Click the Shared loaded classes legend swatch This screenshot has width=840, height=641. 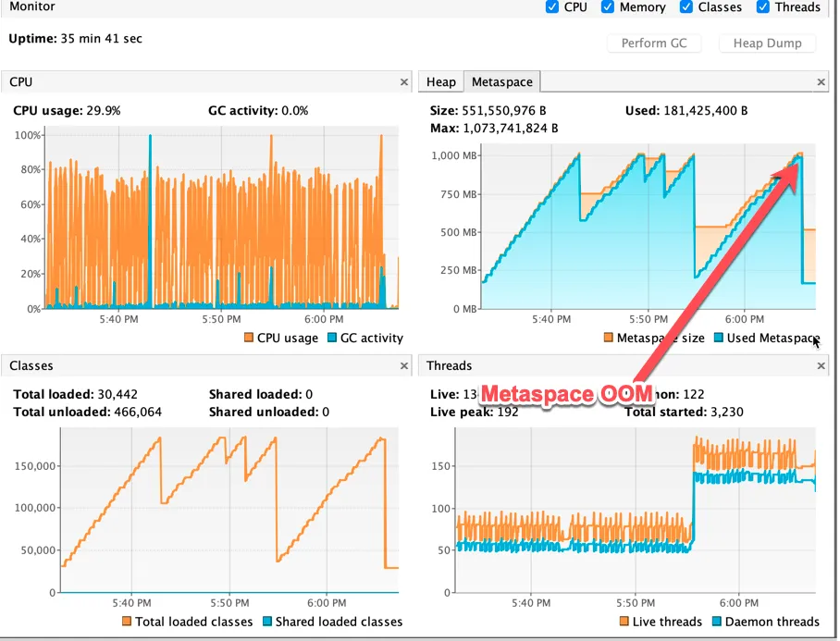pos(267,622)
